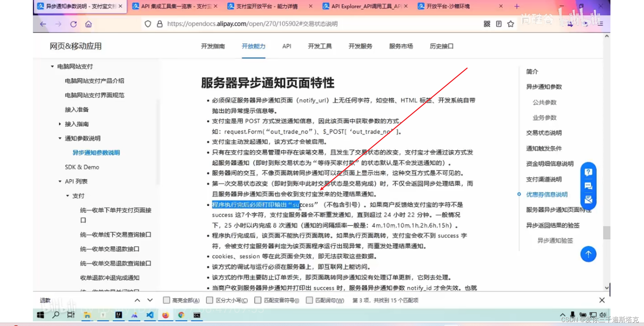Toggle reader view icon in address bar
Image resolution: width=644 pixels, height=326 pixels.
[499, 24]
